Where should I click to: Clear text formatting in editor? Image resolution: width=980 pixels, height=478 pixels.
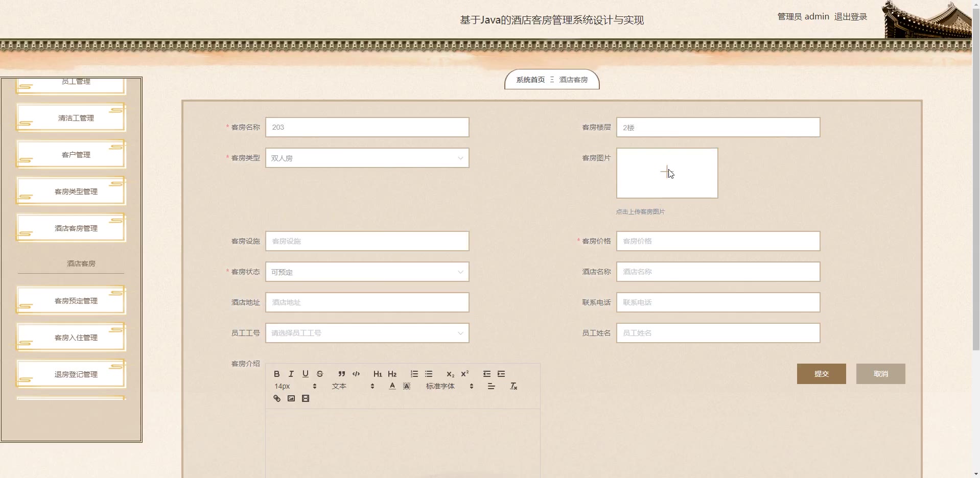click(514, 386)
